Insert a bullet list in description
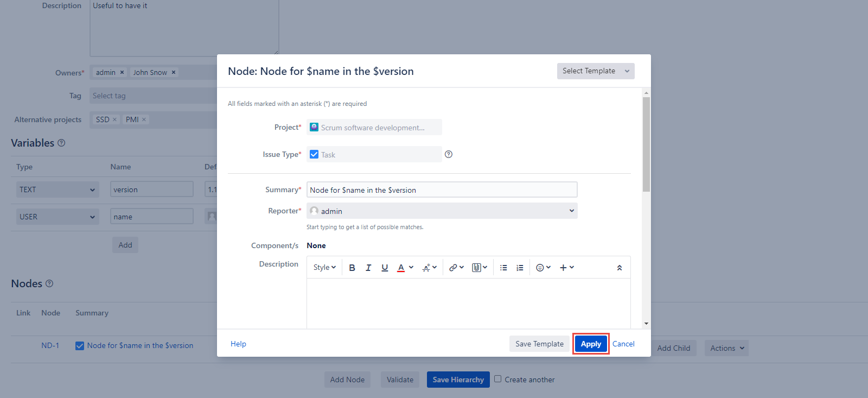868x398 pixels. point(503,268)
